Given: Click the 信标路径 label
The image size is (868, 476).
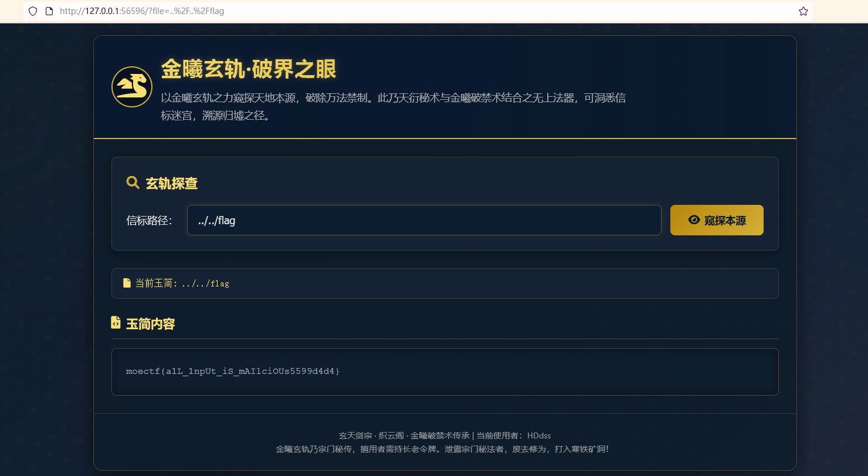Looking at the screenshot, I should coord(149,221).
